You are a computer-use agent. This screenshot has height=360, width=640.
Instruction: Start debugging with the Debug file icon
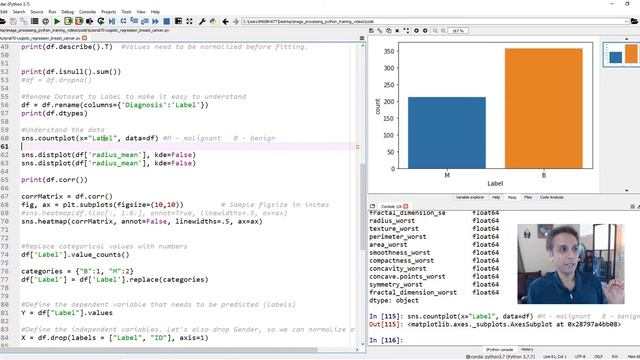pos(112,21)
